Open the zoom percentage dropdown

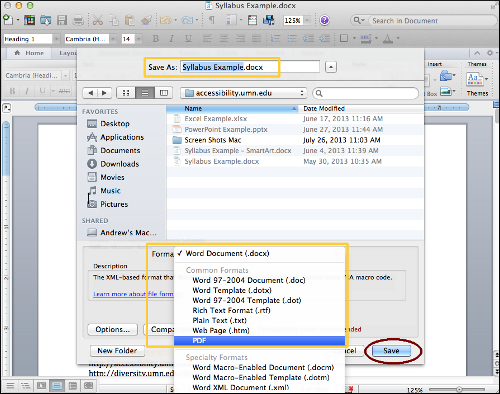tap(307, 20)
